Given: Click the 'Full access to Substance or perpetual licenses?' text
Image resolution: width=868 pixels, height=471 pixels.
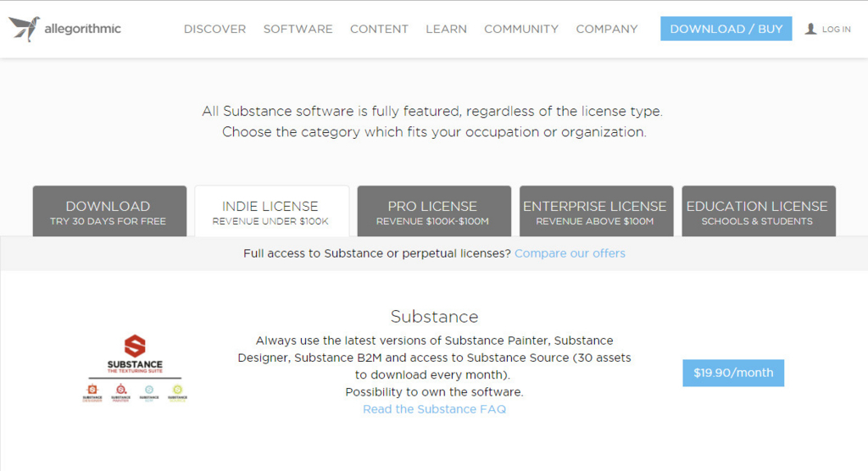Looking at the screenshot, I should [377, 253].
